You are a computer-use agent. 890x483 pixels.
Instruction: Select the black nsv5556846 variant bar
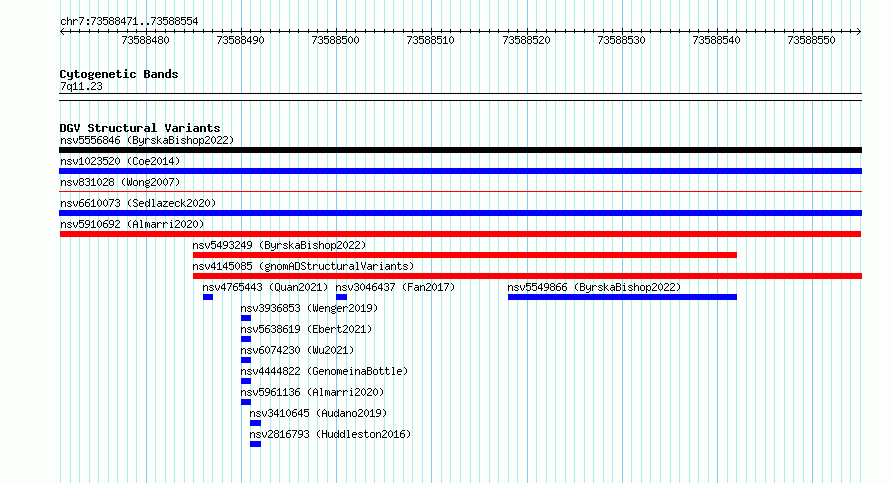460,150
